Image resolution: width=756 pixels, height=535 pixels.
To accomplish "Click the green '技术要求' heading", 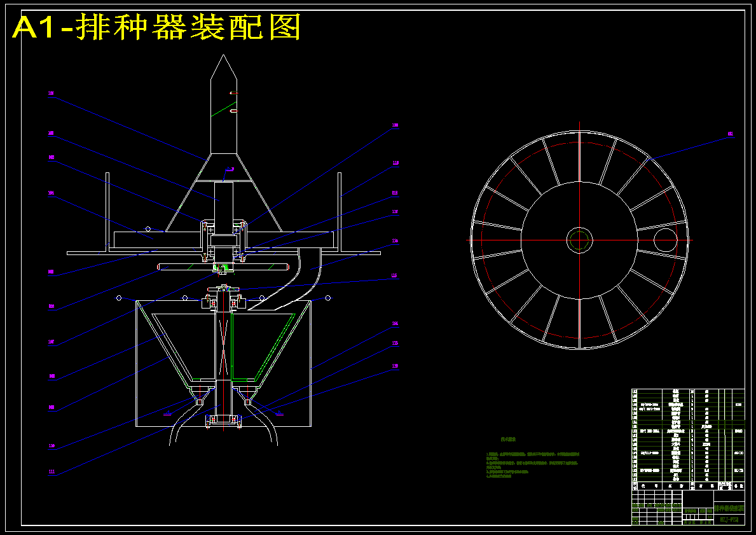I will pos(508,440).
